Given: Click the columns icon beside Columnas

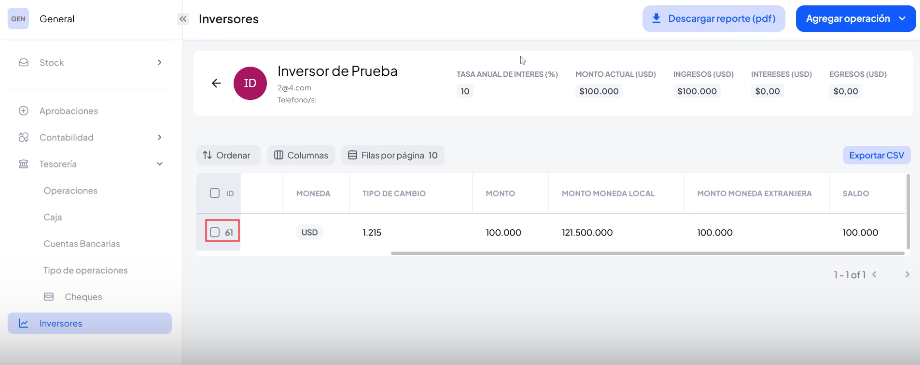Looking at the screenshot, I should (279, 156).
